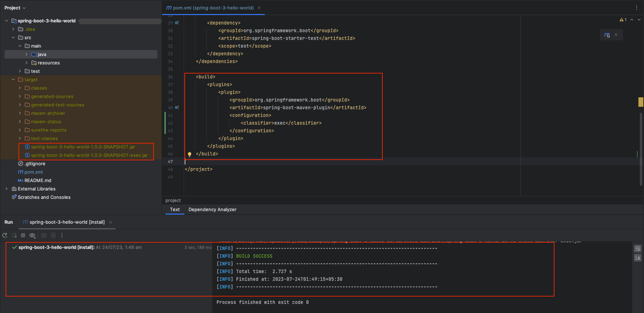Expand the .idea folder

point(13,29)
